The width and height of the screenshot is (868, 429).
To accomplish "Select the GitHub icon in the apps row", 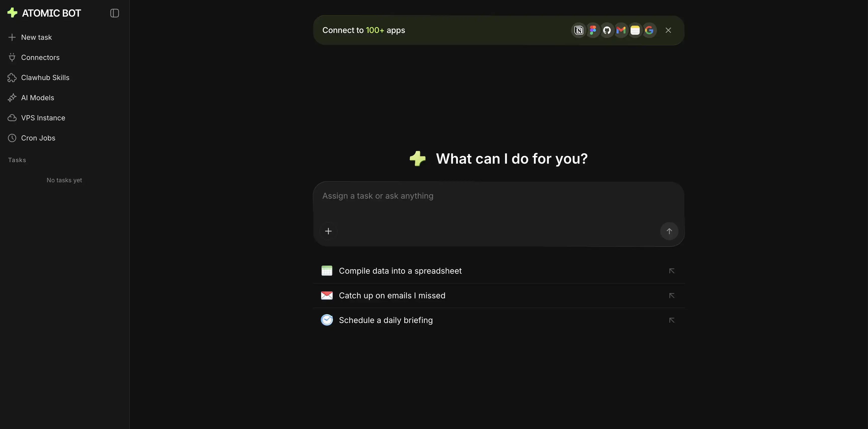I will 607,30.
